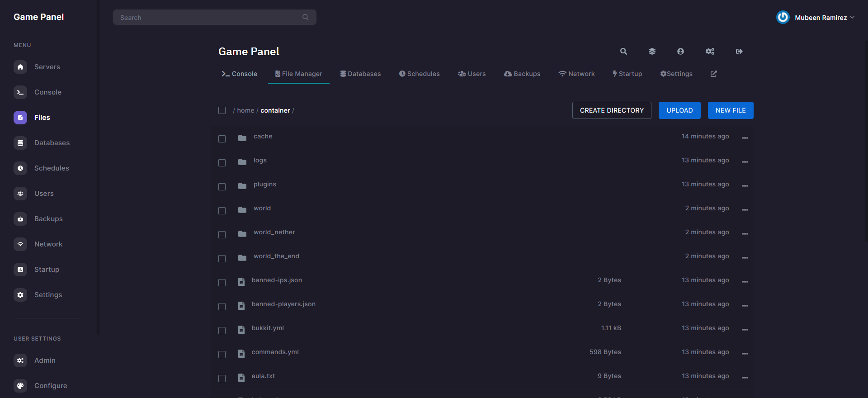Toggle the select-all checkbox beside the path

(222, 110)
